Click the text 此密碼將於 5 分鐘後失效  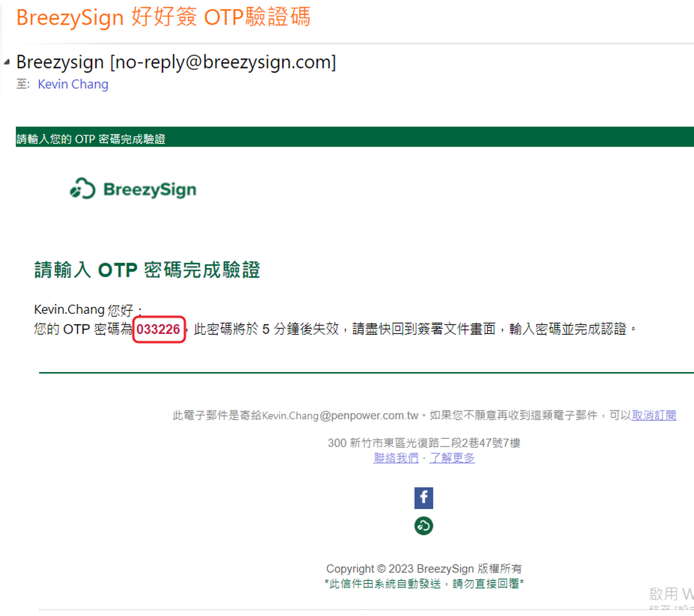pos(266,329)
